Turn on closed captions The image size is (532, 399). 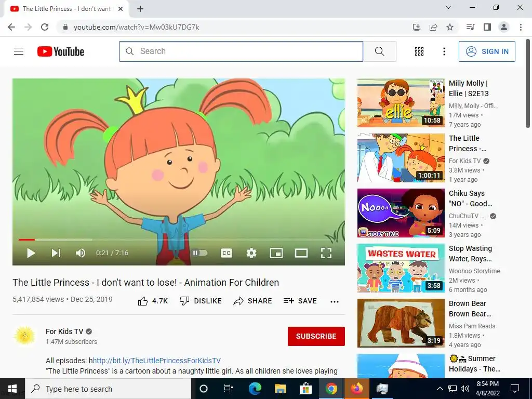point(227,253)
